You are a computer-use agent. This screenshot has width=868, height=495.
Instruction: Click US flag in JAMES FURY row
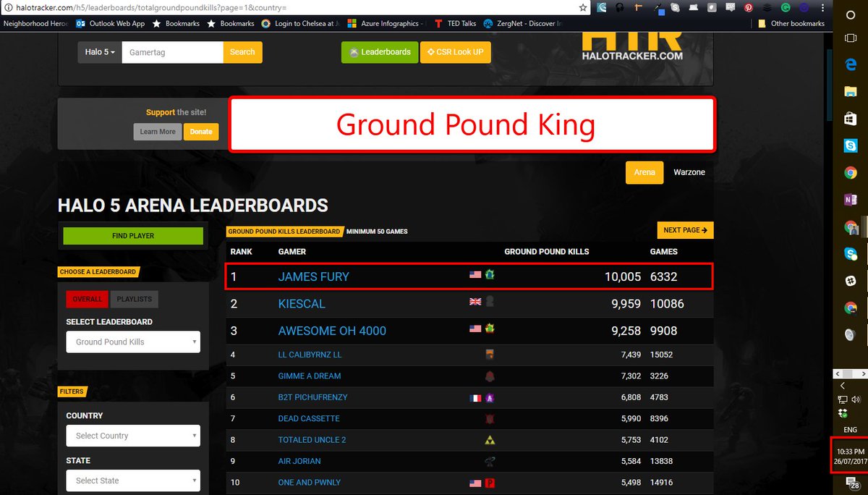pos(475,275)
